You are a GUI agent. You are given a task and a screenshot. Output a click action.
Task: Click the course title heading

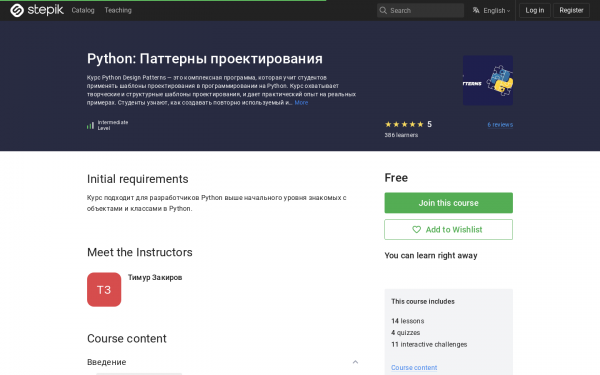205,59
